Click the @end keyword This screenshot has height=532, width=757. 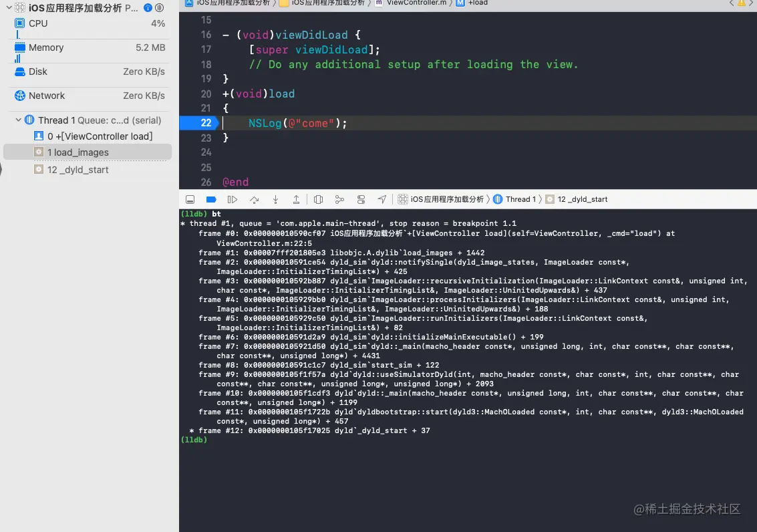(x=236, y=182)
